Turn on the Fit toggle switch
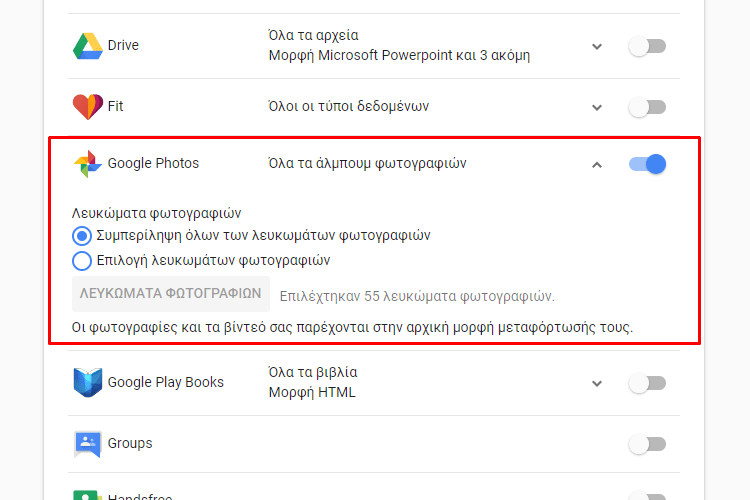The height and width of the screenshot is (500, 750). [x=647, y=107]
